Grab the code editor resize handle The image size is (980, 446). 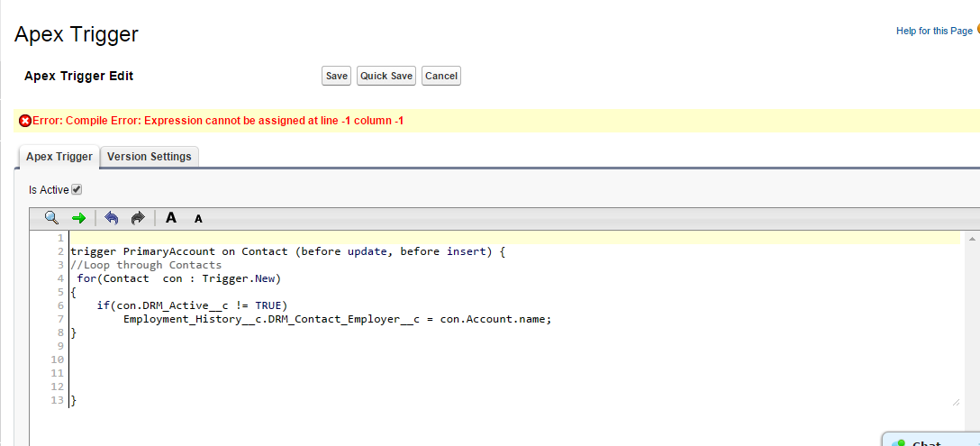[x=955, y=402]
